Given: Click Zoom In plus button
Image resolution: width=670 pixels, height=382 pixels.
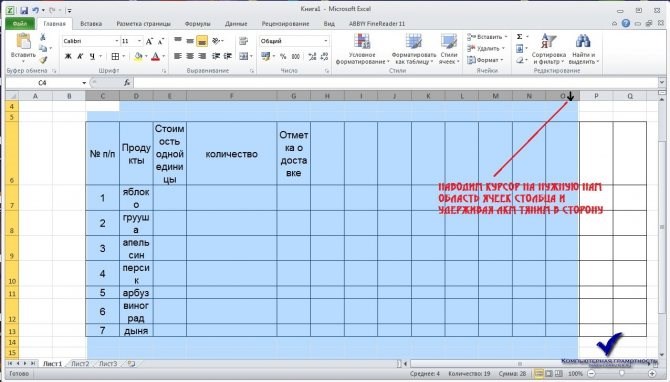Looking at the screenshot, I should pos(652,373).
